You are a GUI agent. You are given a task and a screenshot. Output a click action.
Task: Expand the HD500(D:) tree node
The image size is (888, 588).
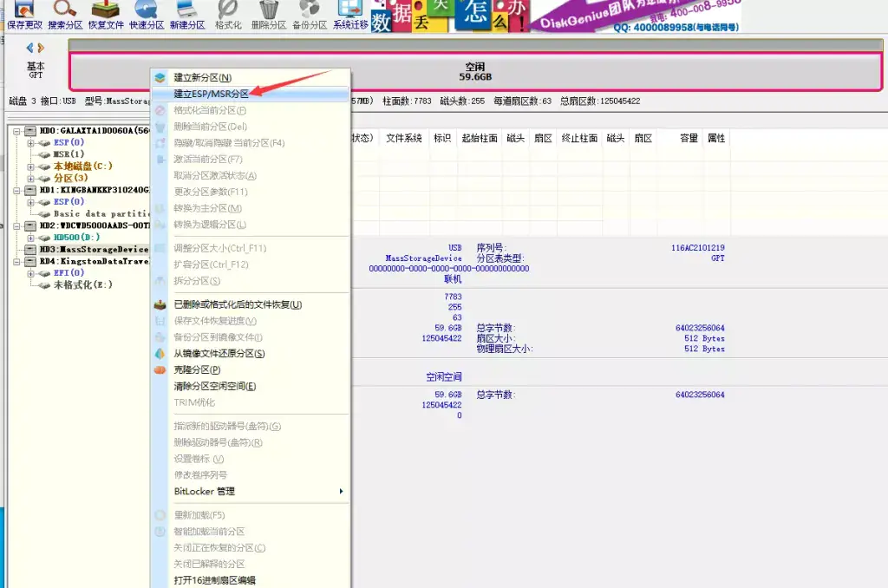30,238
